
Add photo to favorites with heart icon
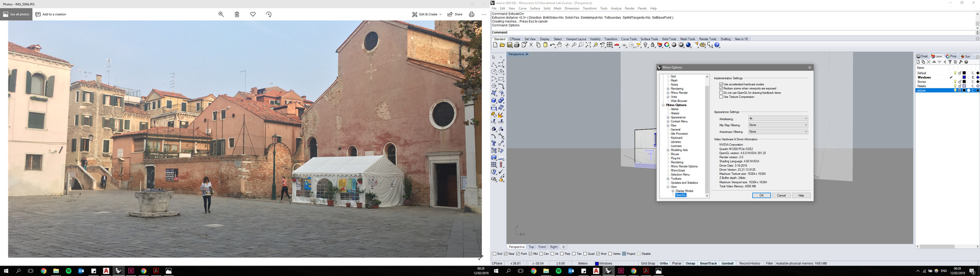click(253, 15)
